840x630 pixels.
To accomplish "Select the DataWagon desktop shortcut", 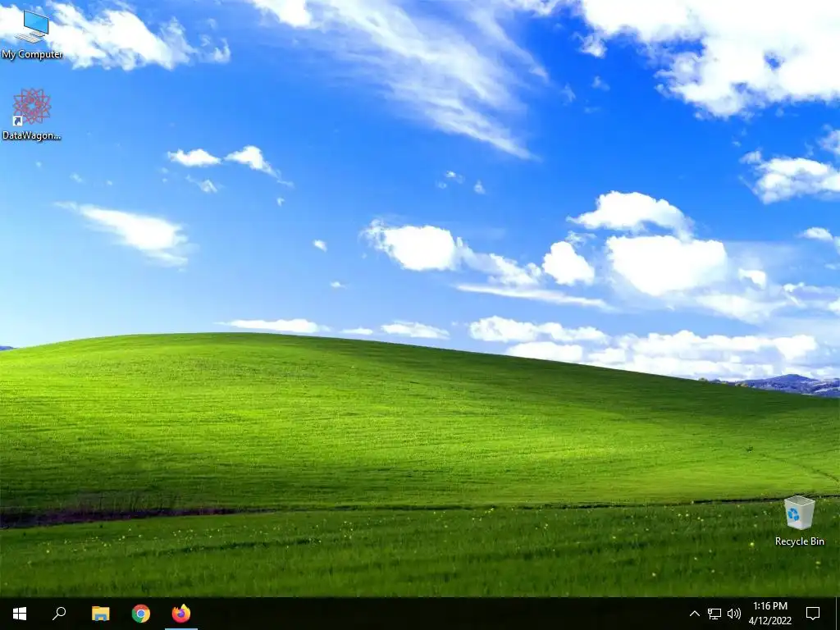I will pos(32,115).
